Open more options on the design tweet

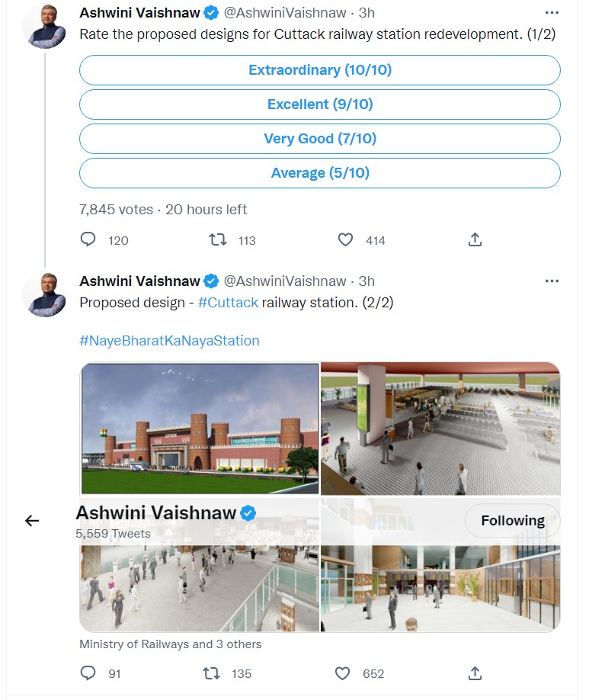[x=552, y=281]
